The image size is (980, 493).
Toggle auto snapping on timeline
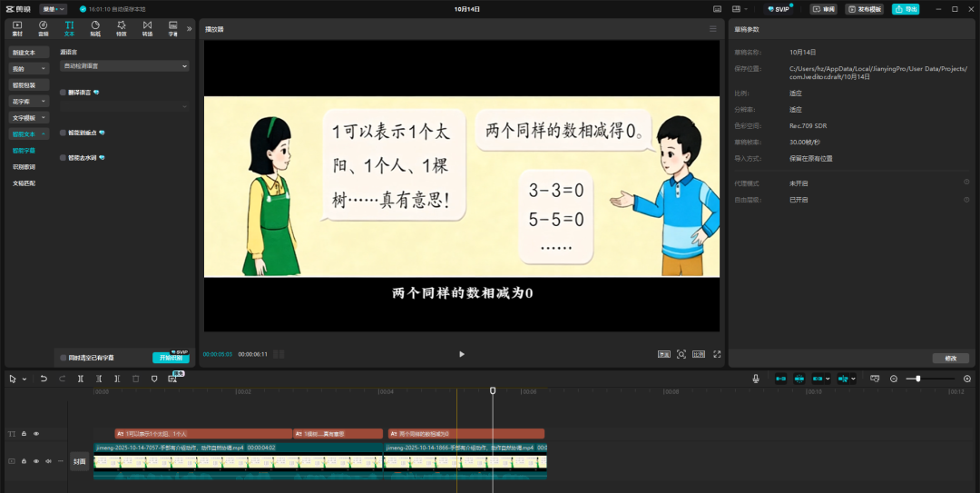click(x=799, y=379)
